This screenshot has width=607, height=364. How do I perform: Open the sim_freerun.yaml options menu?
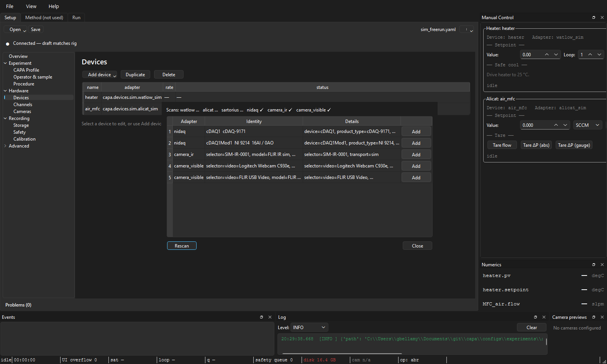tap(467, 30)
